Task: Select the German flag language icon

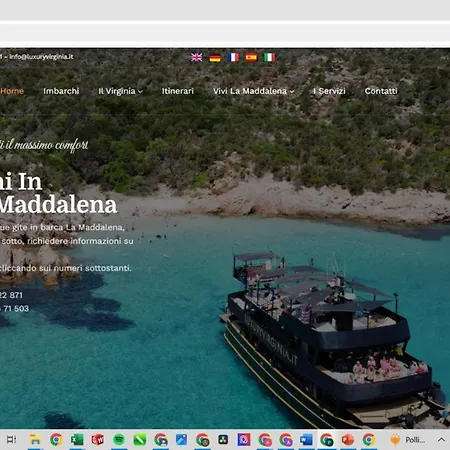Action: pos(215,58)
